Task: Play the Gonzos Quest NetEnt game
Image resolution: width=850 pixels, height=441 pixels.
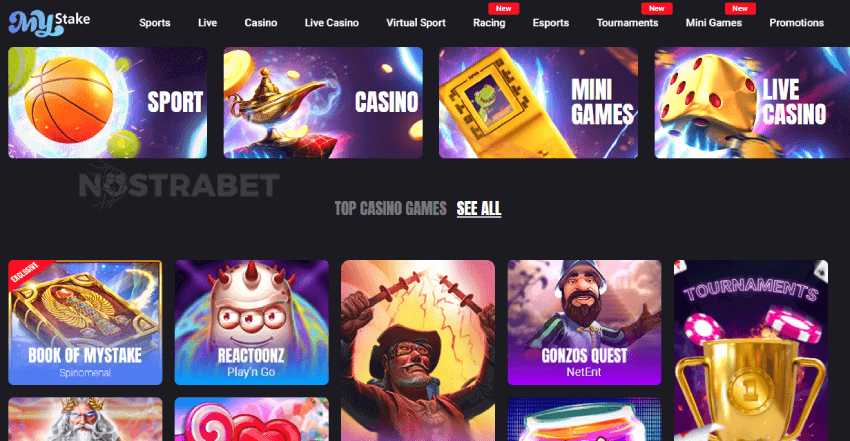Action: 584,322
